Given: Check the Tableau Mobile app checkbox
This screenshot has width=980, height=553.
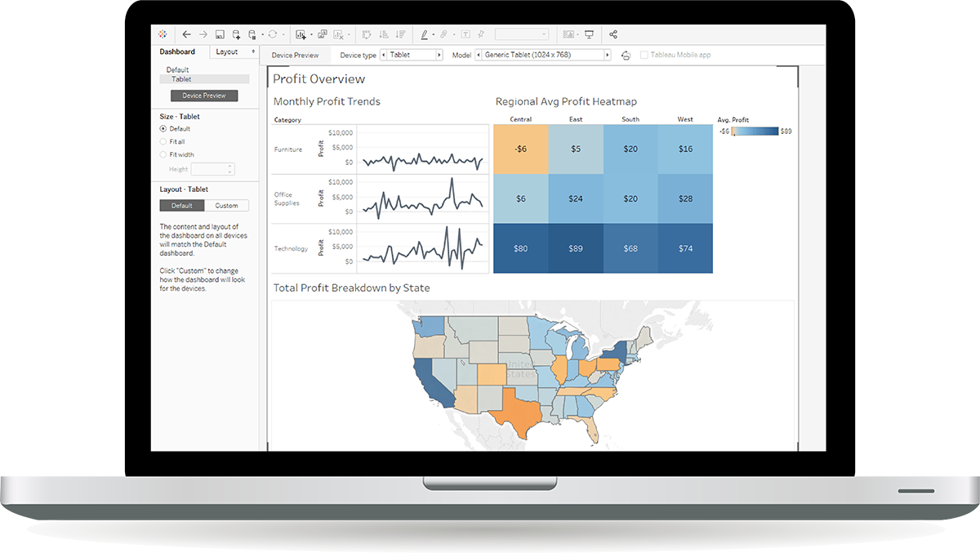Looking at the screenshot, I should pos(645,55).
